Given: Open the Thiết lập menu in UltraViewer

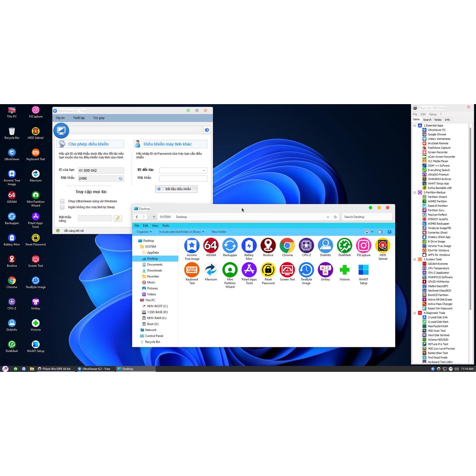Looking at the screenshot, I should click(x=79, y=118).
